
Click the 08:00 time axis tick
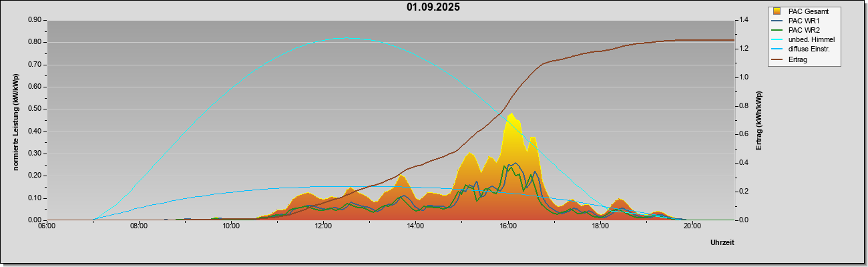click(x=139, y=226)
